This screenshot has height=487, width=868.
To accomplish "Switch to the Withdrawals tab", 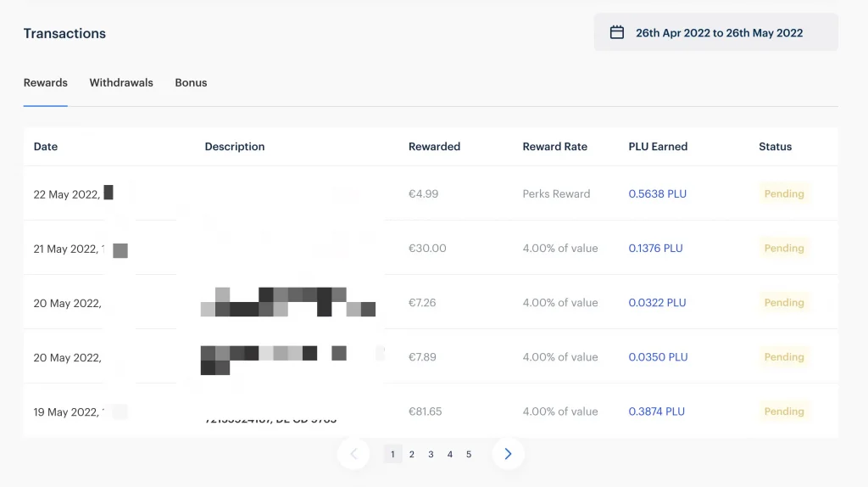I will (121, 83).
